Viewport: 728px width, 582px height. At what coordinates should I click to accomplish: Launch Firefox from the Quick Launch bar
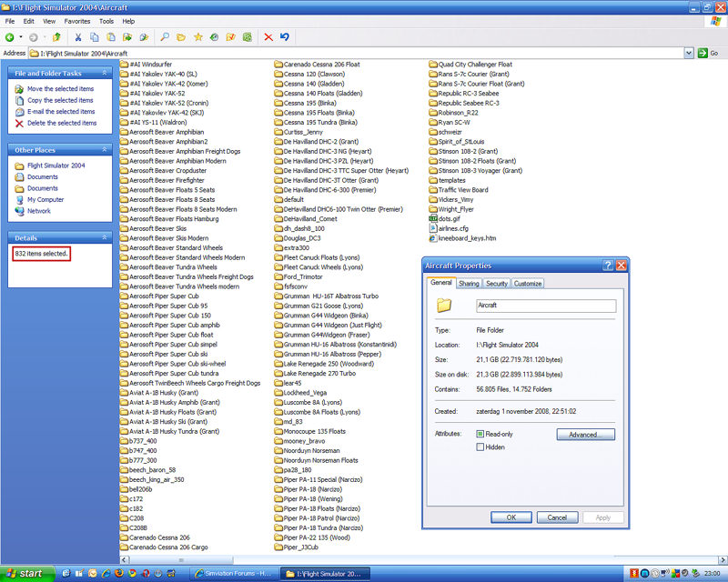(x=119, y=574)
